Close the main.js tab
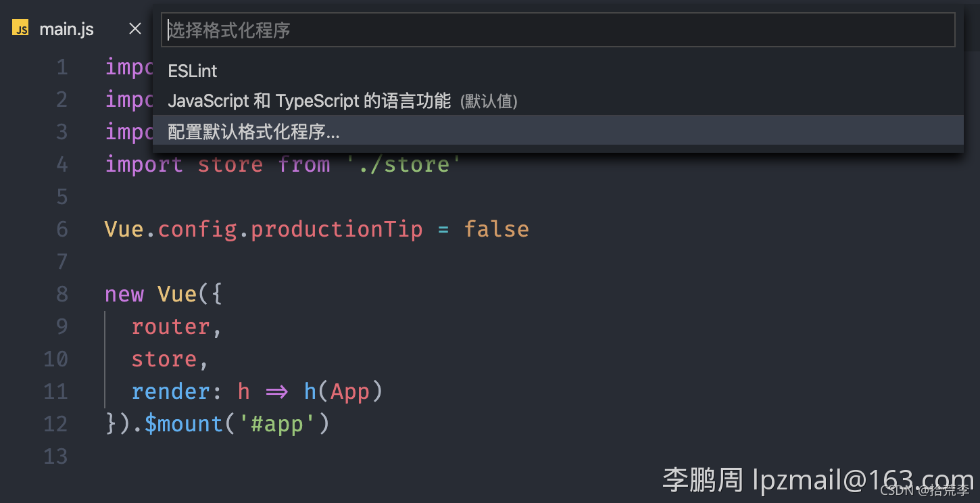This screenshot has width=980, height=503. click(x=135, y=28)
